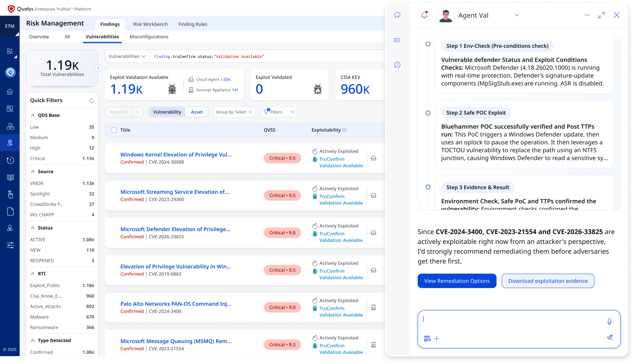634x364 pixels.
Task: Go to the All sub-tab
Action: point(67,37)
